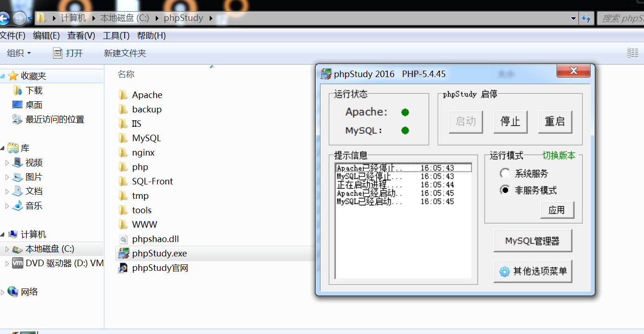Select the 系统服务 radio button

(x=505, y=173)
